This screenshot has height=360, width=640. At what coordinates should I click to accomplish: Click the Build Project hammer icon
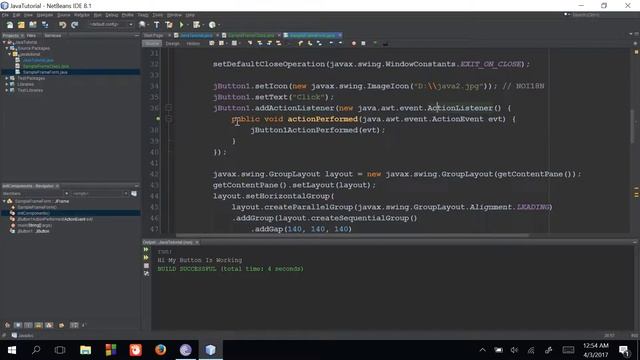(157, 25)
